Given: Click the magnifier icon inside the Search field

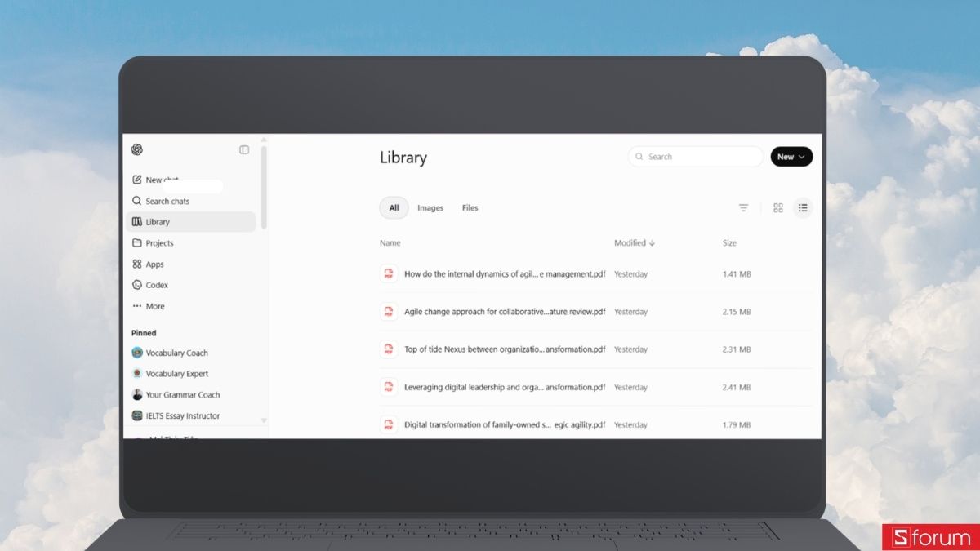Looking at the screenshot, I should [640, 157].
